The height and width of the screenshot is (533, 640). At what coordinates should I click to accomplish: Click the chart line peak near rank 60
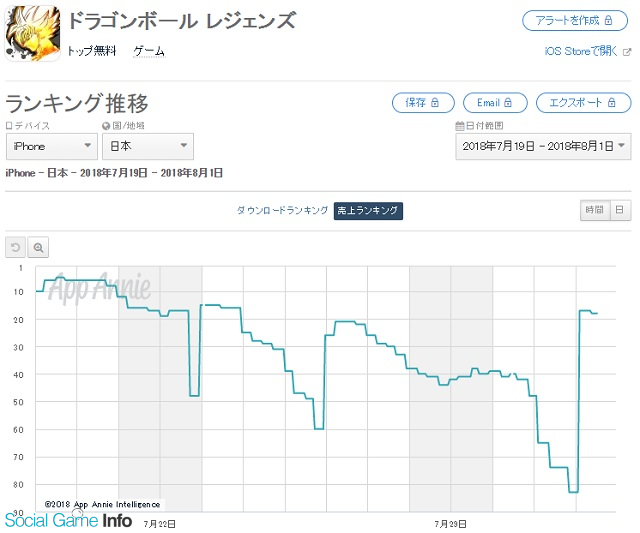[319, 429]
